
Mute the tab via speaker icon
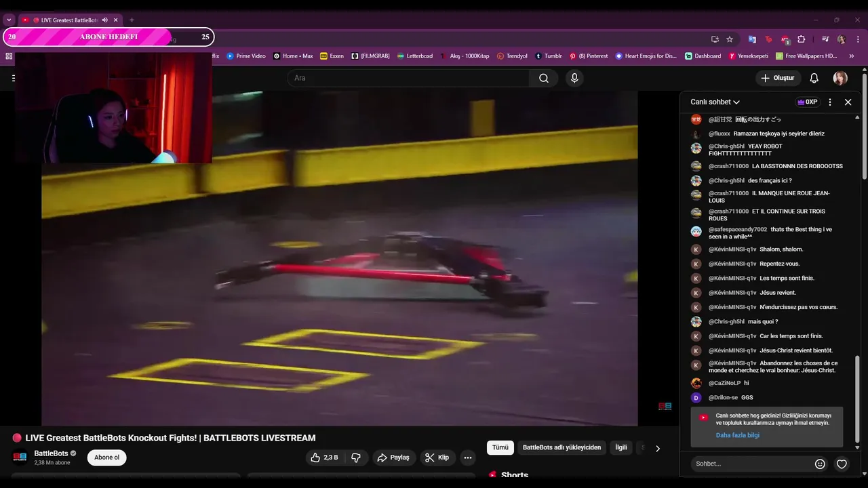(104, 20)
